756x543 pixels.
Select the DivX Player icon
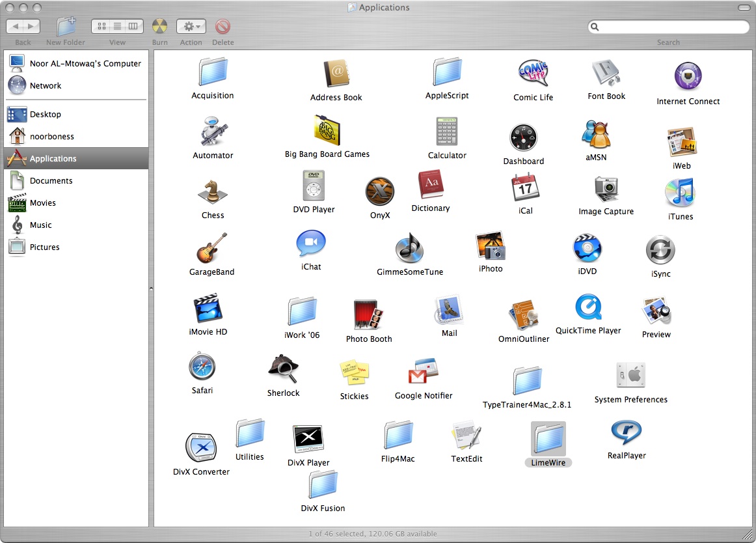coord(308,438)
